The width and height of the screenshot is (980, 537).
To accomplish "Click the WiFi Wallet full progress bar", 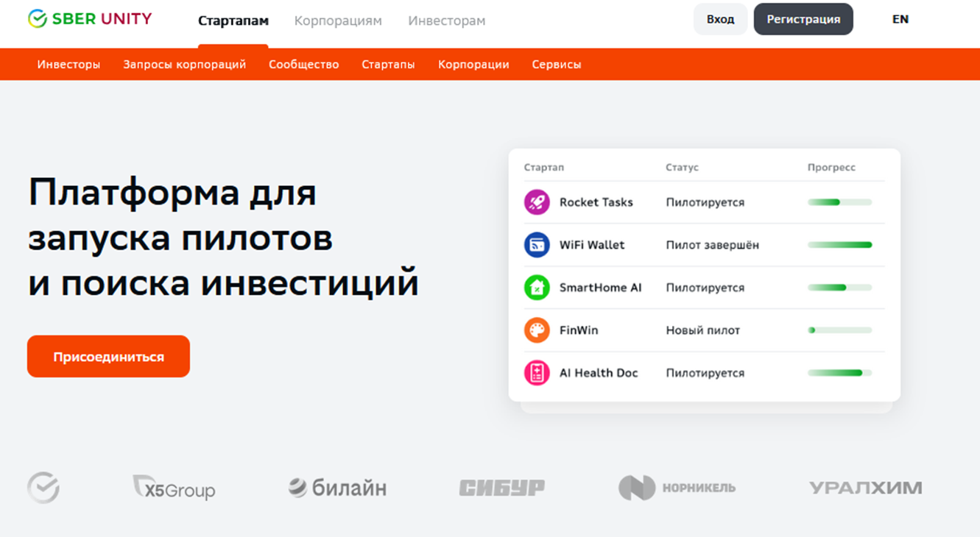I will [839, 245].
